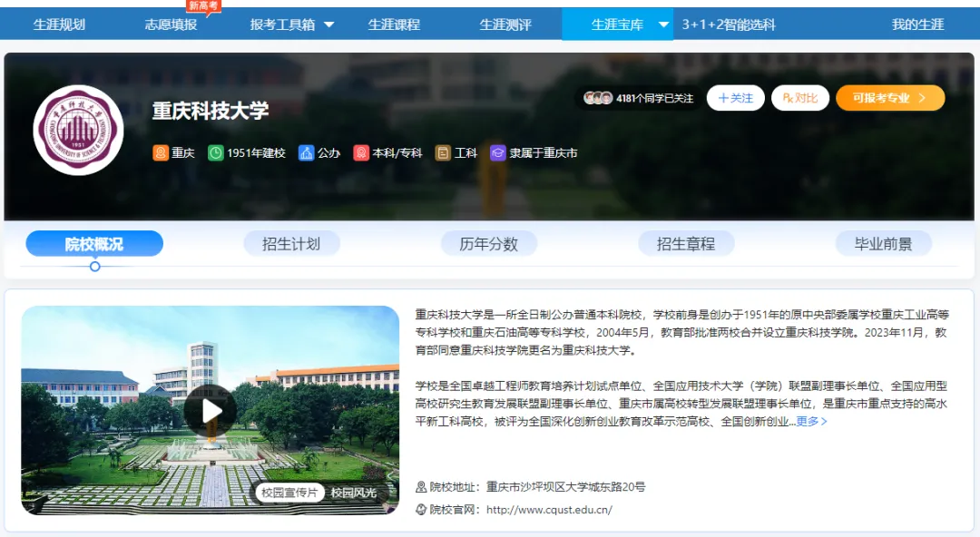980x537 pixels.
Task: Click the red 本科/专科 degree icon
Action: 361,153
